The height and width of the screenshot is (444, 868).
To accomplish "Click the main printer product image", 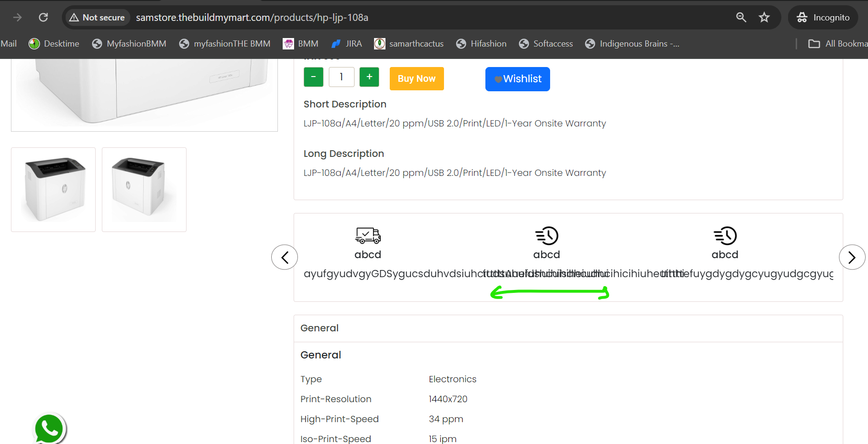I will coord(145,95).
